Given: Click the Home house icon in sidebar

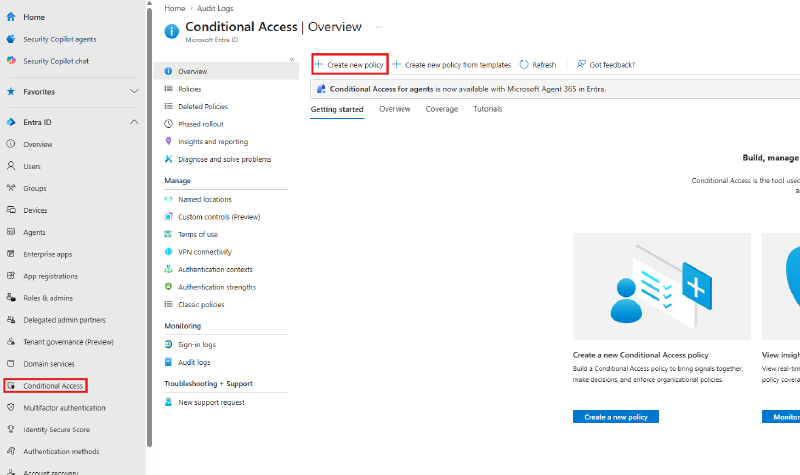Looking at the screenshot, I should pyautogui.click(x=11, y=17).
